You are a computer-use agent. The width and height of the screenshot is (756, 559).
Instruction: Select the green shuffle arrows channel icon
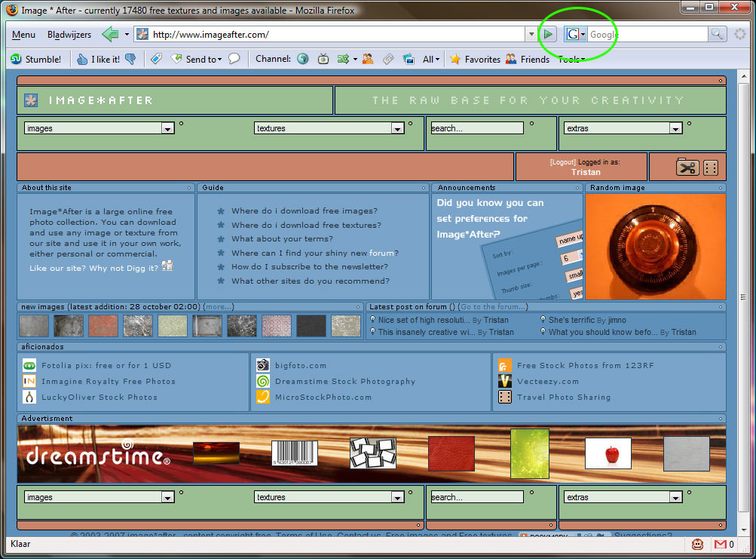[x=343, y=59]
